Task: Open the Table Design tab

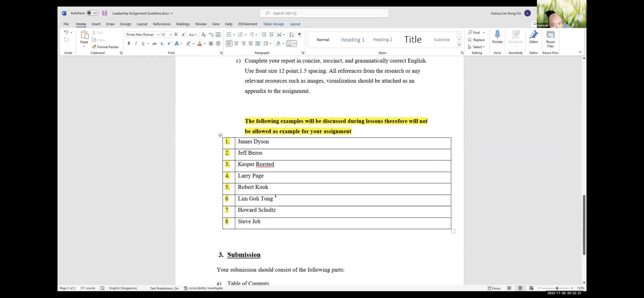Action: (274, 24)
